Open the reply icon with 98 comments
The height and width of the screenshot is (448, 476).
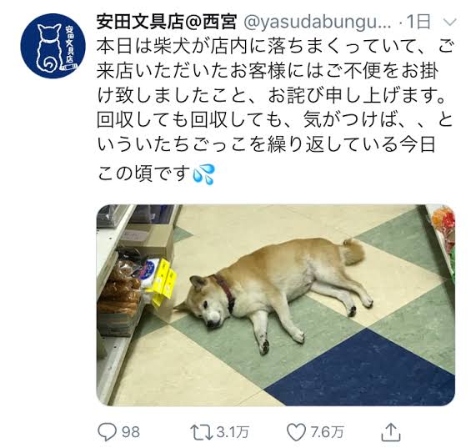(x=108, y=431)
